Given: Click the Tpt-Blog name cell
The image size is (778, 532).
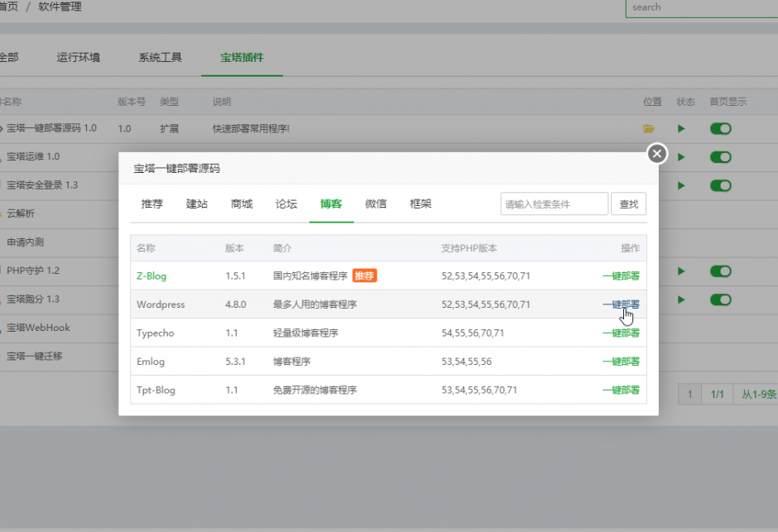Looking at the screenshot, I should coord(156,391).
